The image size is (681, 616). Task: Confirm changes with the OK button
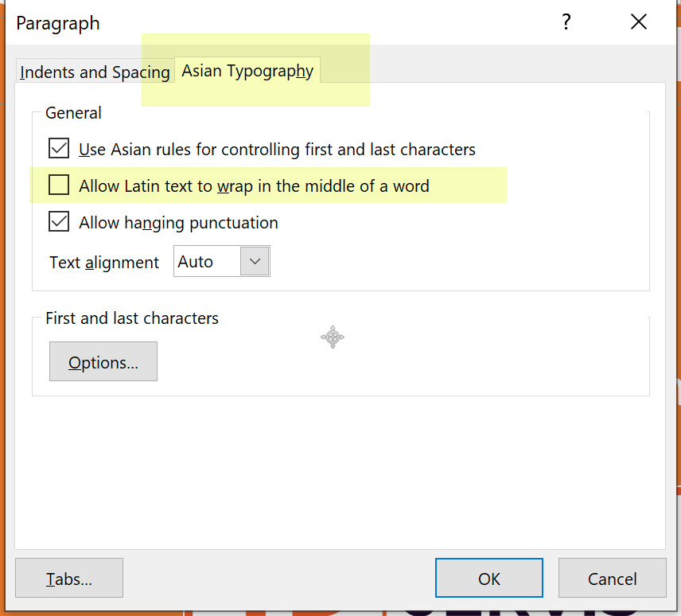tap(488, 578)
